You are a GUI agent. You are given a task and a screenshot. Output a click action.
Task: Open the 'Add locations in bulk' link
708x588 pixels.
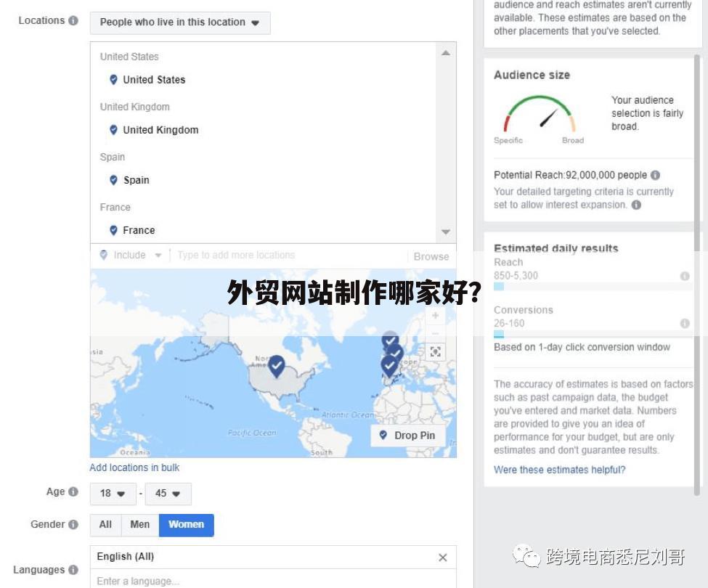coord(134,467)
